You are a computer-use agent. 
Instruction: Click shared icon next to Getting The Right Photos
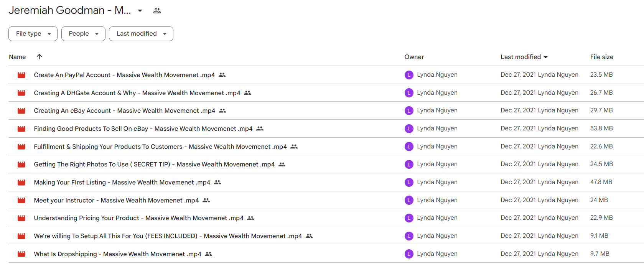tap(282, 165)
